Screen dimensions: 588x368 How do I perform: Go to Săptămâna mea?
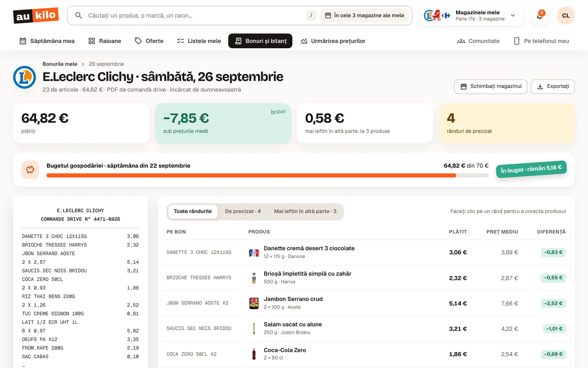(47, 41)
